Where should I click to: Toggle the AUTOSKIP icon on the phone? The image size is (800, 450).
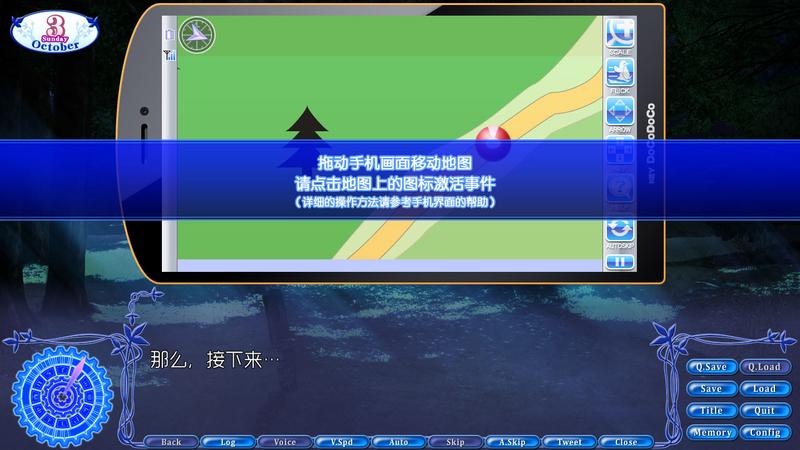620,232
